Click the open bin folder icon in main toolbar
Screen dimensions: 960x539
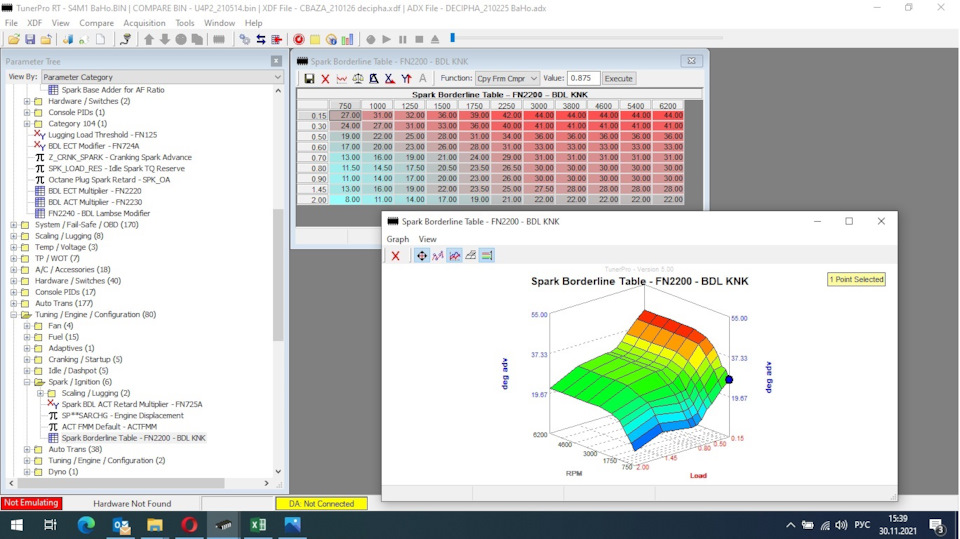13,39
